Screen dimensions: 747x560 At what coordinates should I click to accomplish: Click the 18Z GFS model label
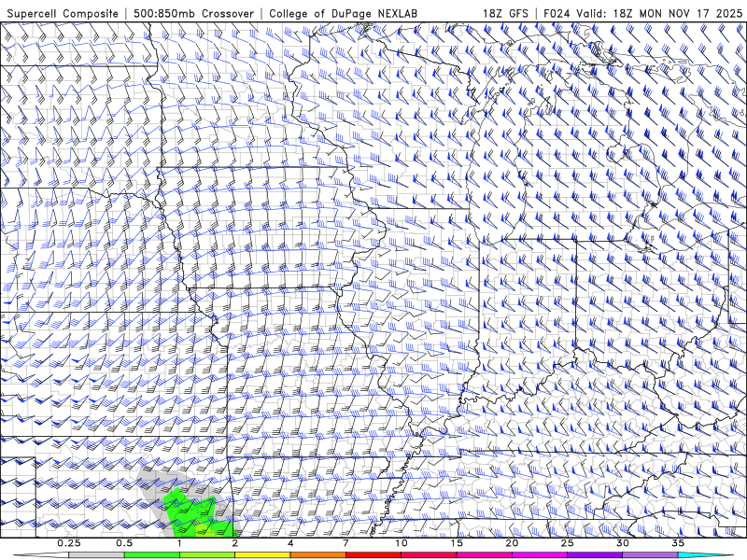click(x=505, y=13)
